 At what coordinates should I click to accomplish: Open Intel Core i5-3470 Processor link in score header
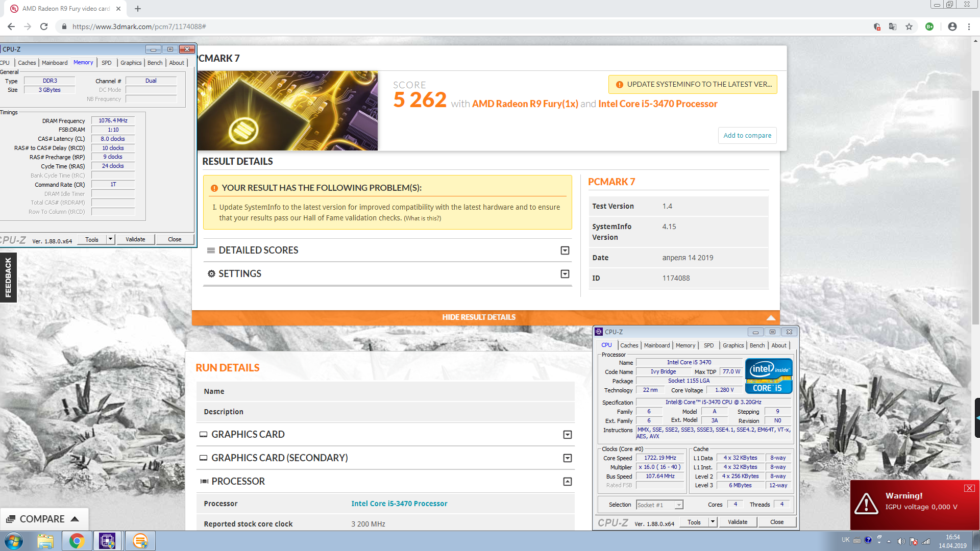[657, 104]
